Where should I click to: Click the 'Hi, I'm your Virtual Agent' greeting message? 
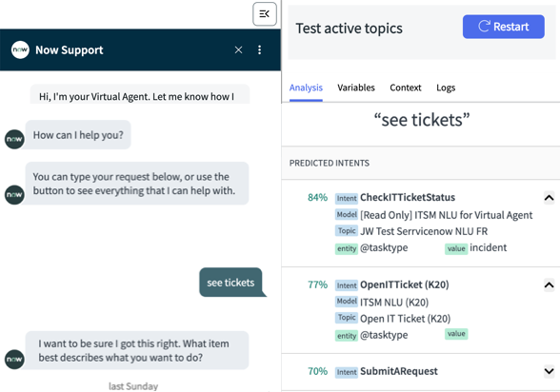click(x=140, y=94)
